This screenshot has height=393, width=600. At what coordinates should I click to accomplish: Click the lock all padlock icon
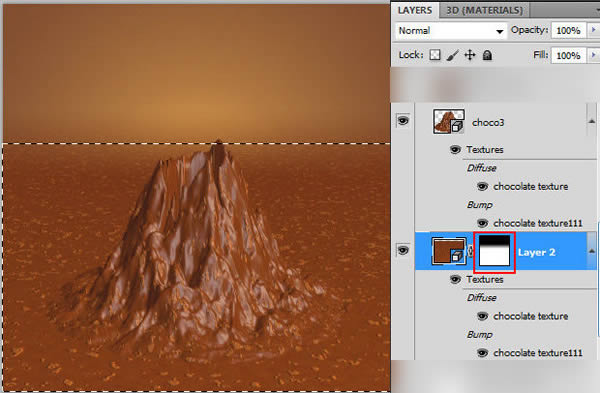click(487, 55)
